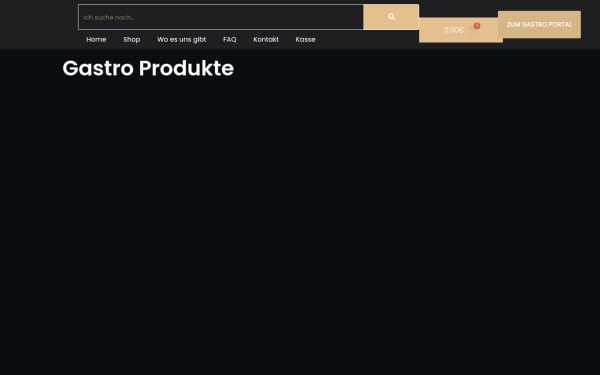Screen dimensions: 600x375
Task: Open the FAQ menu item
Action: pos(230,39)
